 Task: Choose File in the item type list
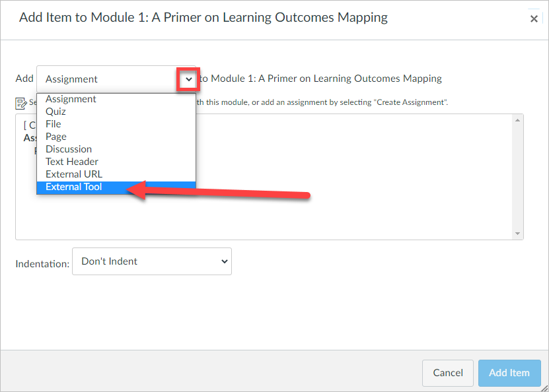pyautogui.click(x=116, y=124)
